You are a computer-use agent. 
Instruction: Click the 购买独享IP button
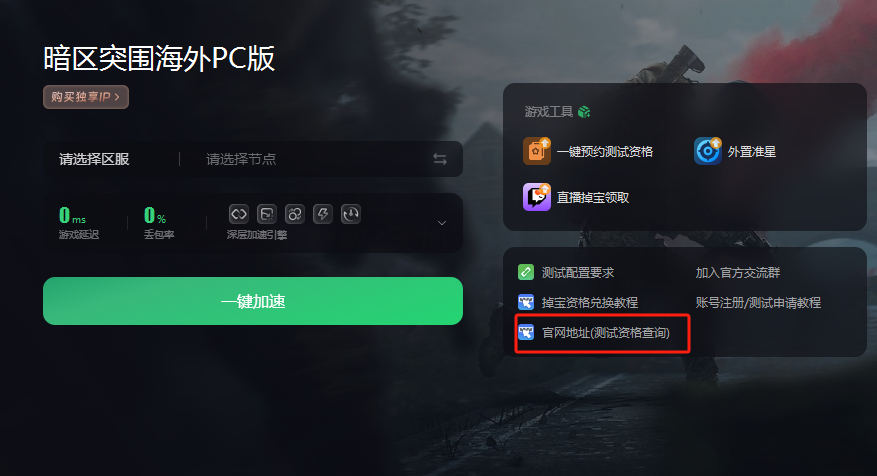click(x=86, y=97)
